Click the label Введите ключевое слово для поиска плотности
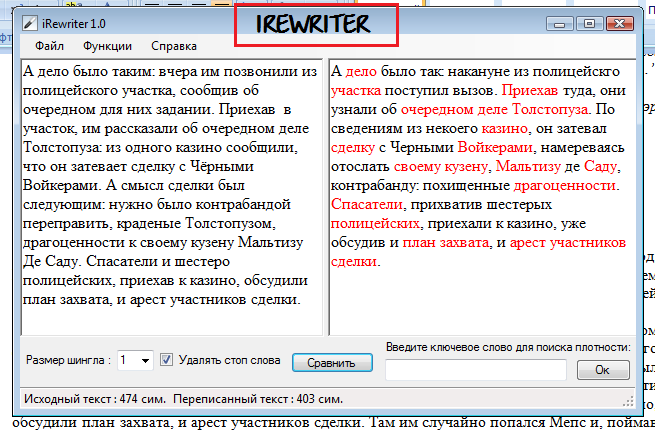Screen dimensions: 655x432 (x=508, y=347)
